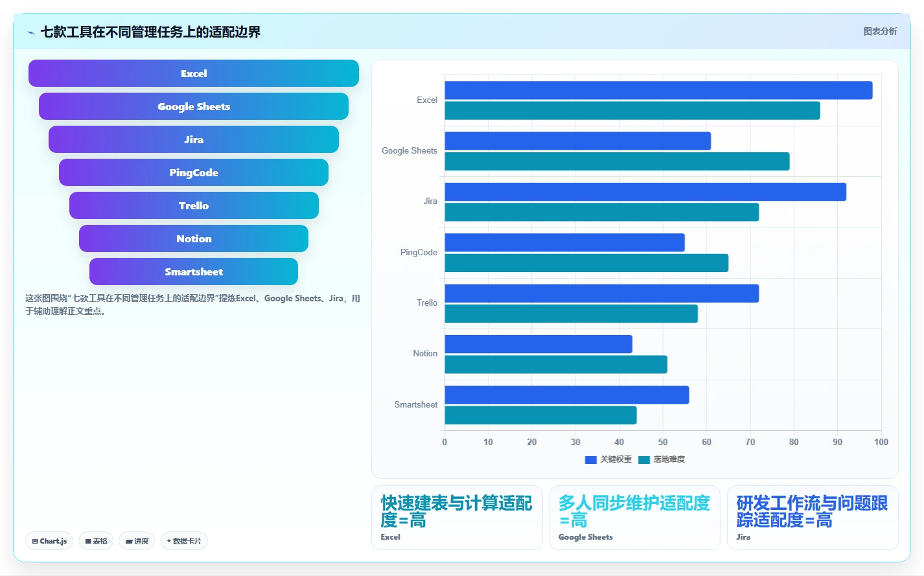Image resolution: width=924 pixels, height=576 pixels.
Task: Open the 研发工作流与问题跟踪适配度=高 card
Action: 813,518
